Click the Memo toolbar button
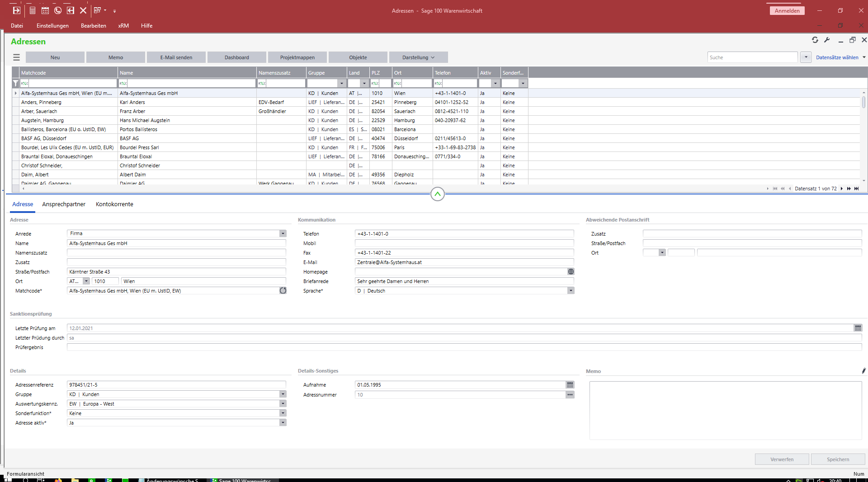This screenshot has height=482, width=868. (116, 57)
